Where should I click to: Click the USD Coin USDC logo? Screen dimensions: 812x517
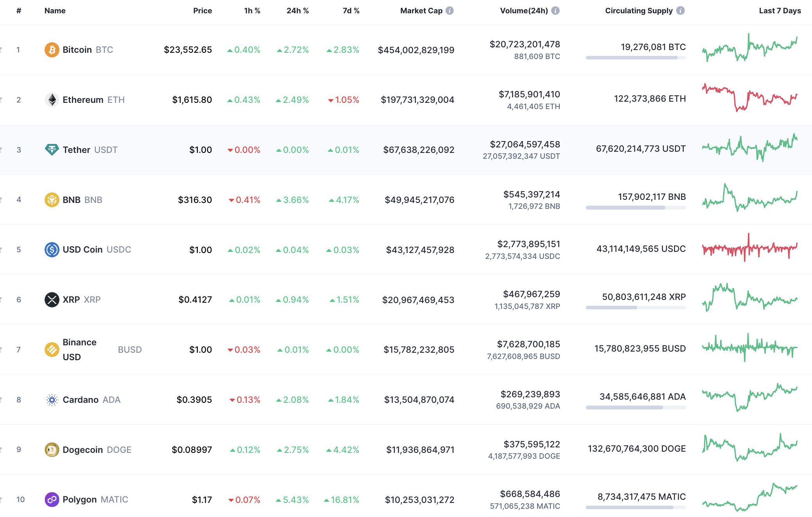click(51, 250)
